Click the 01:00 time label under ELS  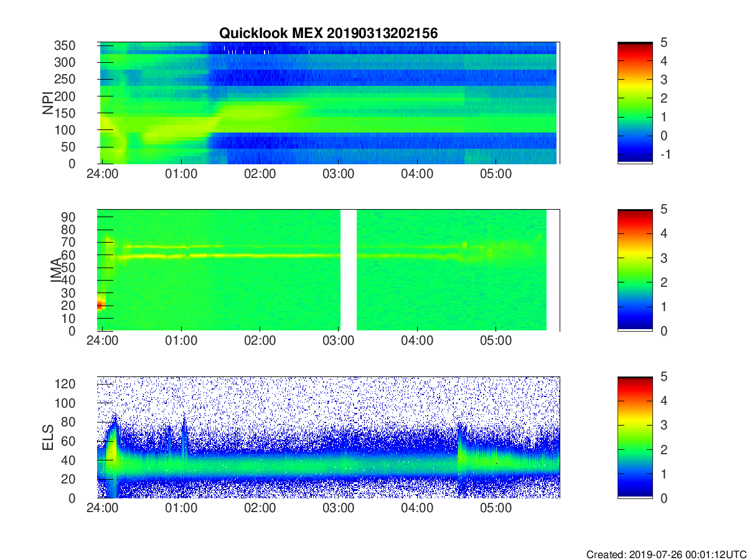click(x=181, y=509)
